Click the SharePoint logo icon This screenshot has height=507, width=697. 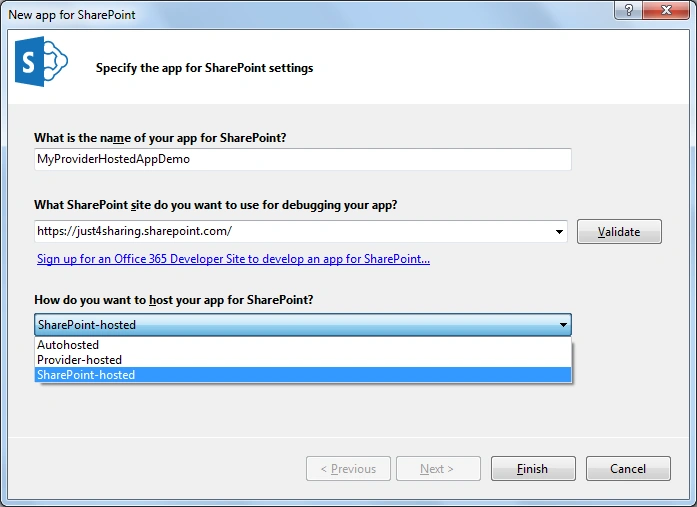coord(41,61)
